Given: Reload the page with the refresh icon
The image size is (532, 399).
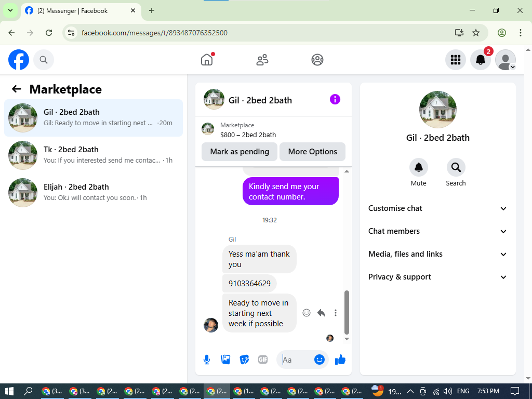Looking at the screenshot, I should pos(49,33).
